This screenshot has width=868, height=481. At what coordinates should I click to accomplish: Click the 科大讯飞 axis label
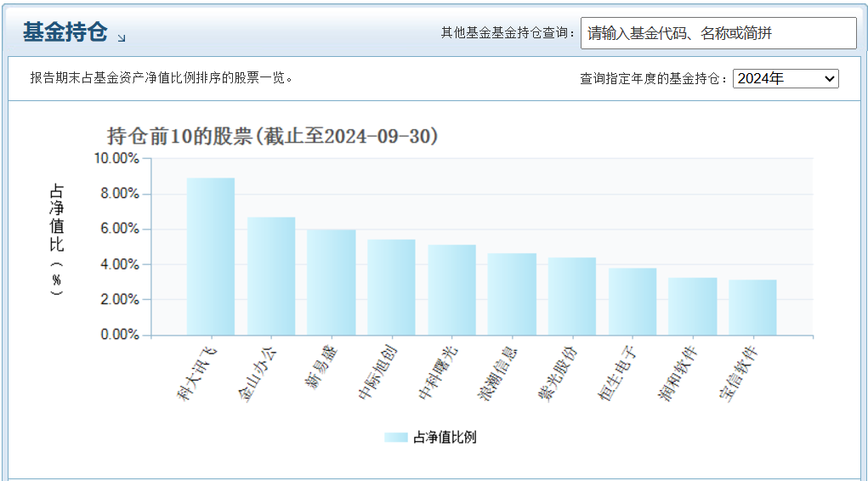pos(196,374)
